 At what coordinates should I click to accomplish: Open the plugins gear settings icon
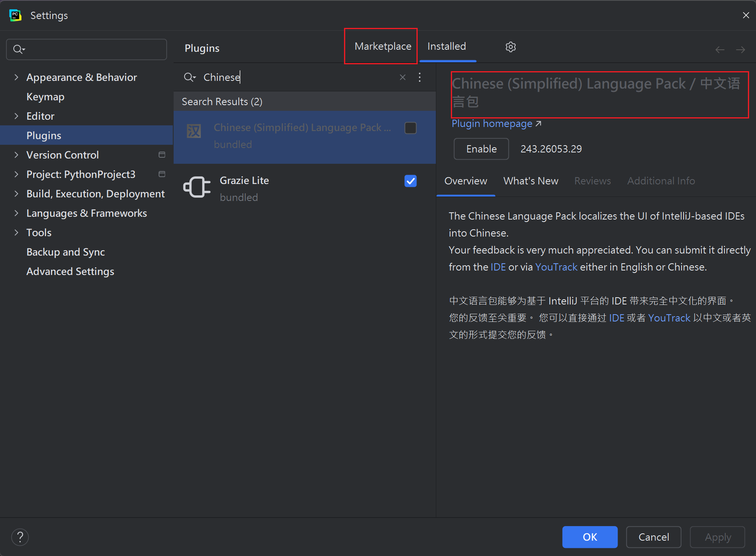tap(511, 47)
